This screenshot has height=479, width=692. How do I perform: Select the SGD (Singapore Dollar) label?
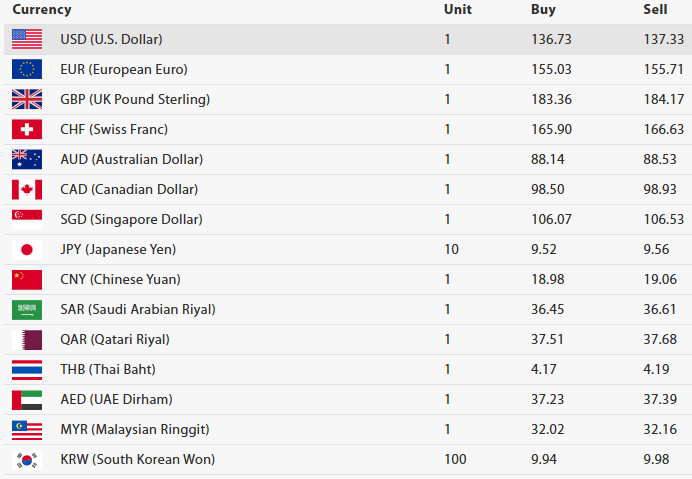pos(132,219)
